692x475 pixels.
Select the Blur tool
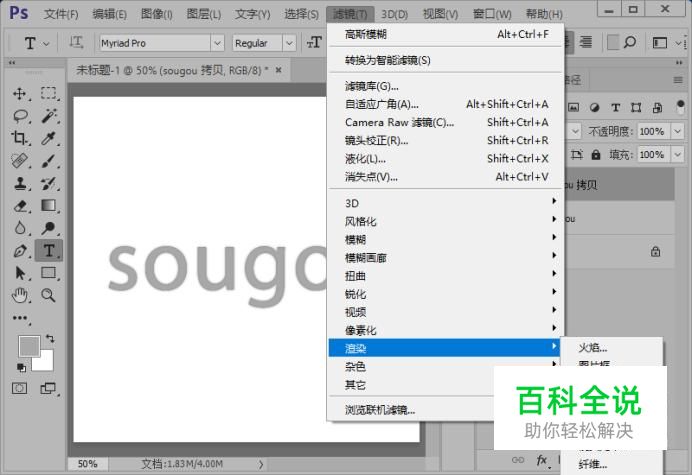point(19,228)
